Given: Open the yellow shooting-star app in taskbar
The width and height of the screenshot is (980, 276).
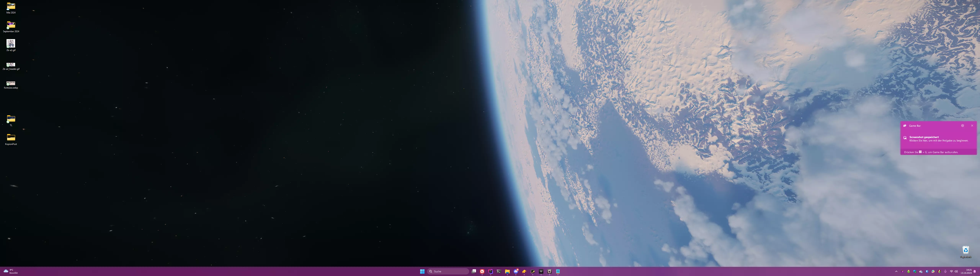Looking at the screenshot, I should [x=533, y=271].
